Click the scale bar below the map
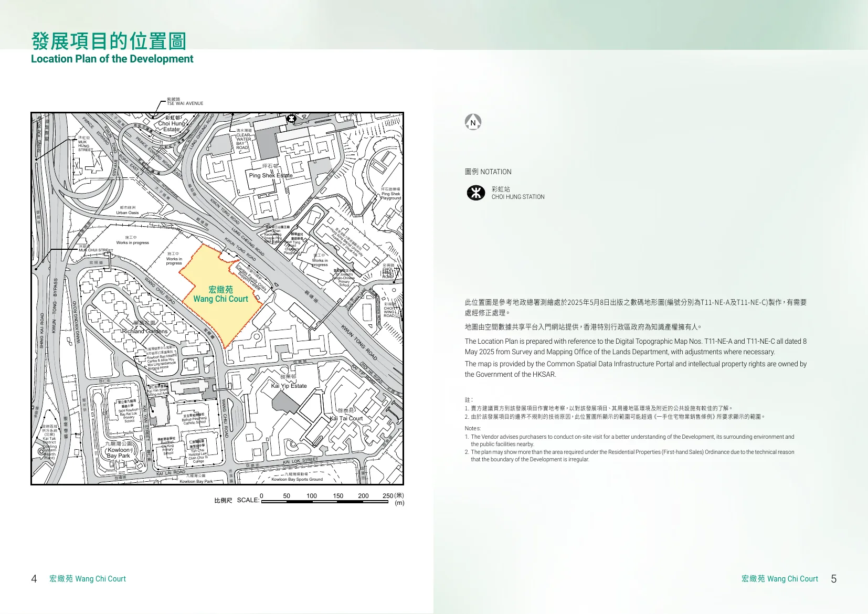Viewport: 868px width, 614px height. tap(324, 502)
